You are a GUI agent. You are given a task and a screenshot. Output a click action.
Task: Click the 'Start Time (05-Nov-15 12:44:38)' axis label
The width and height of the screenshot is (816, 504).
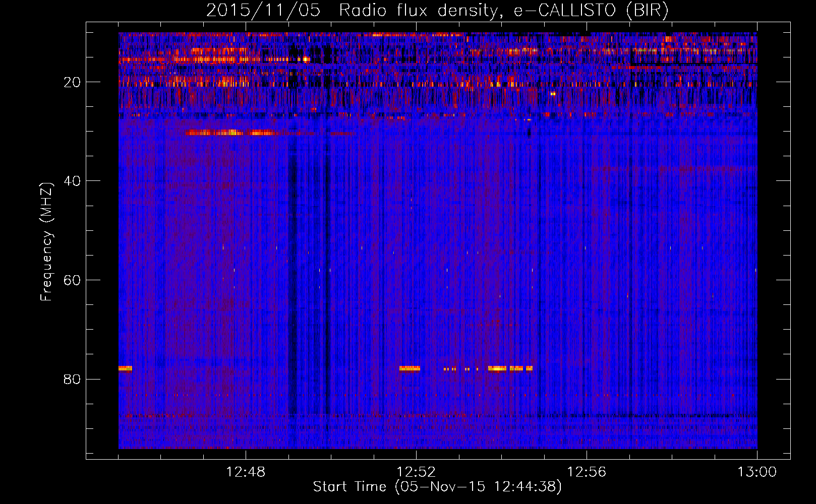pos(437,487)
